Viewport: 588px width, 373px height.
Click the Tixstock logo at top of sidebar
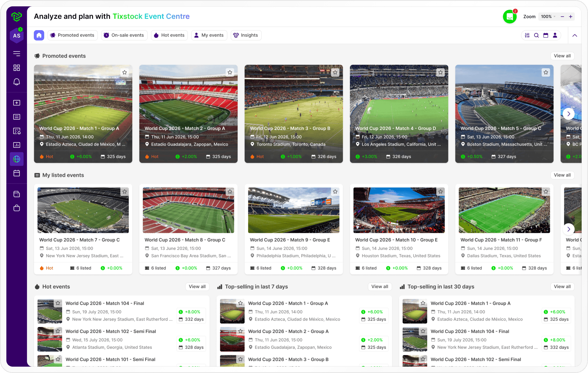[x=17, y=16]
